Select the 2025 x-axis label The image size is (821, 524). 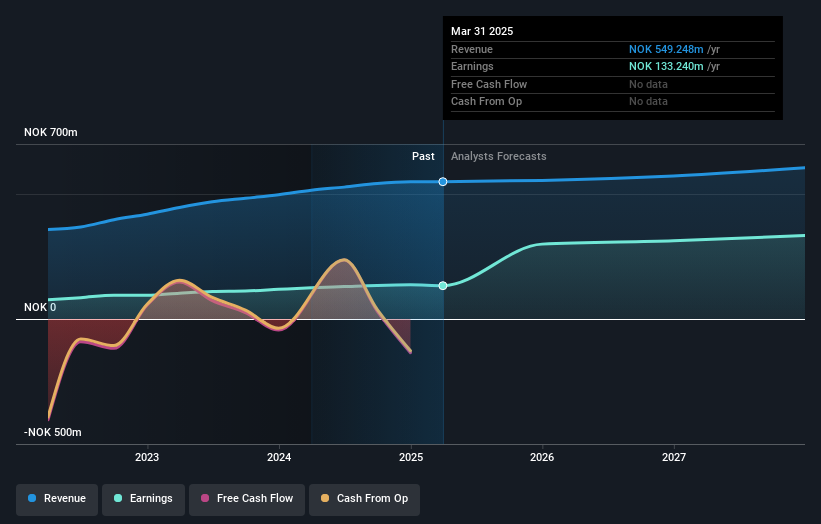click(x=411, y=458)
